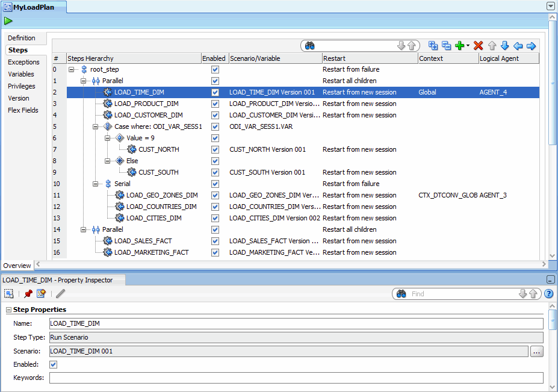This screenshot has width=558, height=392.
Task: Open help with blue question mark icon
Action: tap(549, 294)
